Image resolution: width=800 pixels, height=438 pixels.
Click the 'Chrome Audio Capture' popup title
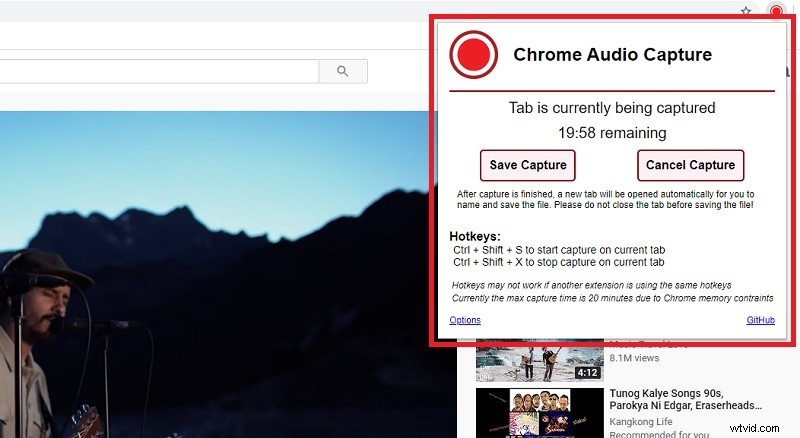[x=612, y=55]
